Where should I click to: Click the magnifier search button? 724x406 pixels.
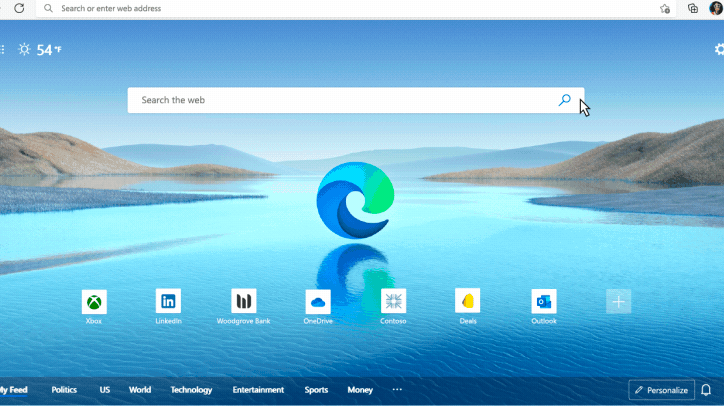click(564, 100)
